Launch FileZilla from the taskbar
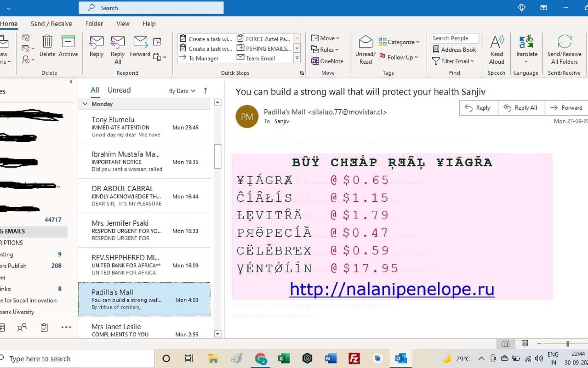588x368 pixels. [354, 358]
